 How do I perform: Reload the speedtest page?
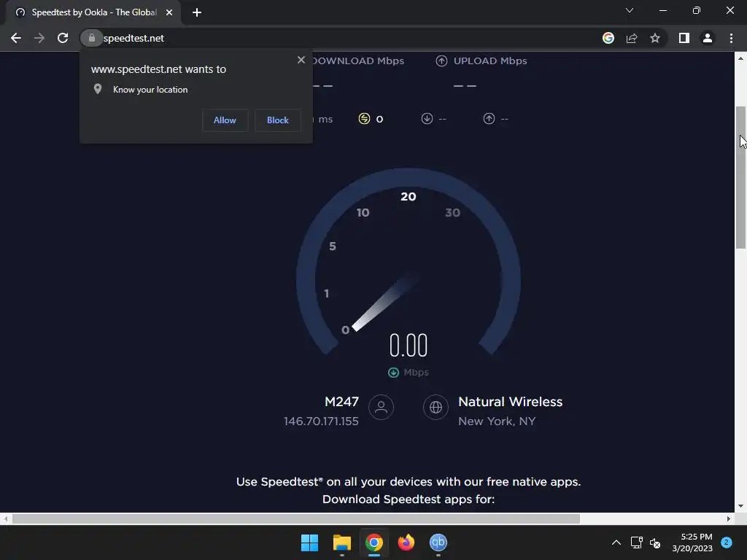63,38
